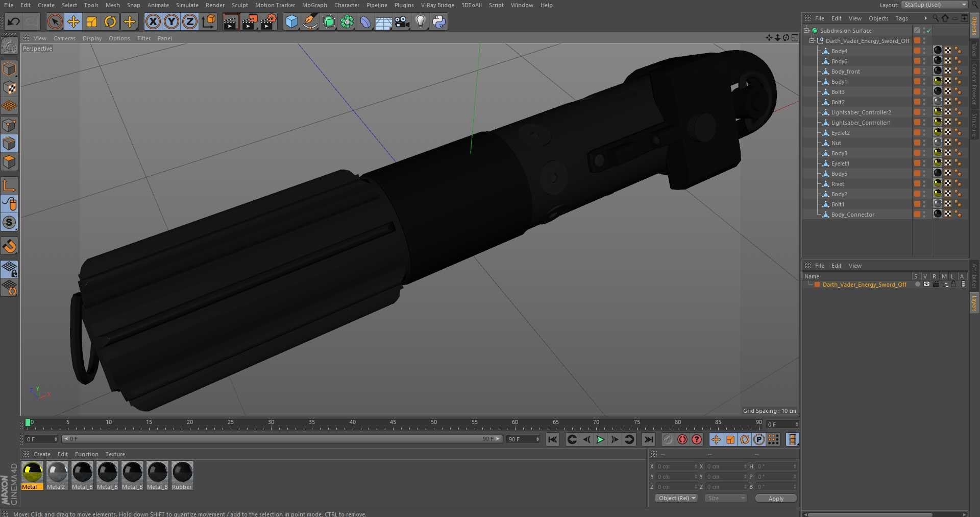Viewport: 980px width, 517px height.
Task: Open the Python script icon
Action: tap(439, 21)
